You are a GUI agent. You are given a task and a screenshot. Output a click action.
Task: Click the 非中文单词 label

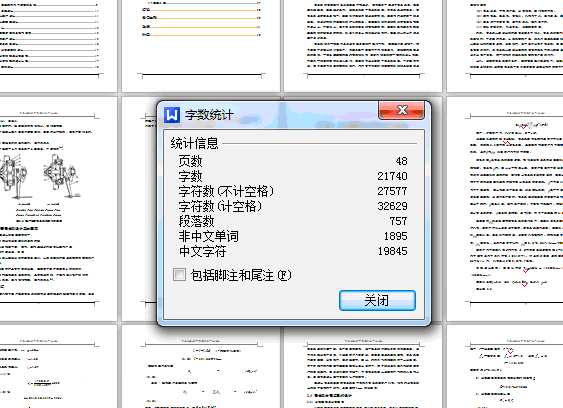coord(209,236)
